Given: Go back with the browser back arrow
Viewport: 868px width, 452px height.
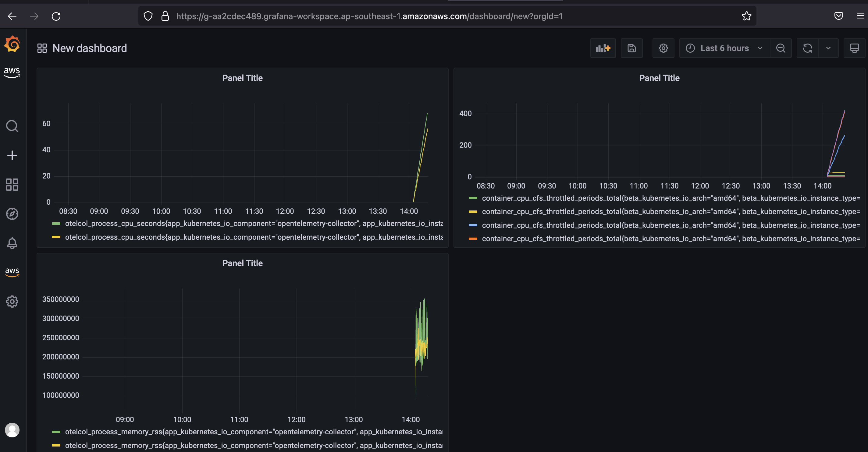Looking at the screenshot, I should pyautogui.click(x=12, y=16).
